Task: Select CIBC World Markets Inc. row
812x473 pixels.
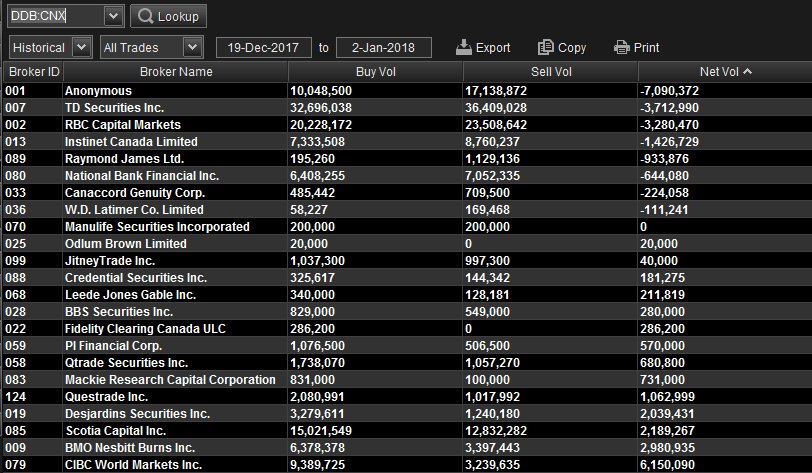Action: (407, 465)
